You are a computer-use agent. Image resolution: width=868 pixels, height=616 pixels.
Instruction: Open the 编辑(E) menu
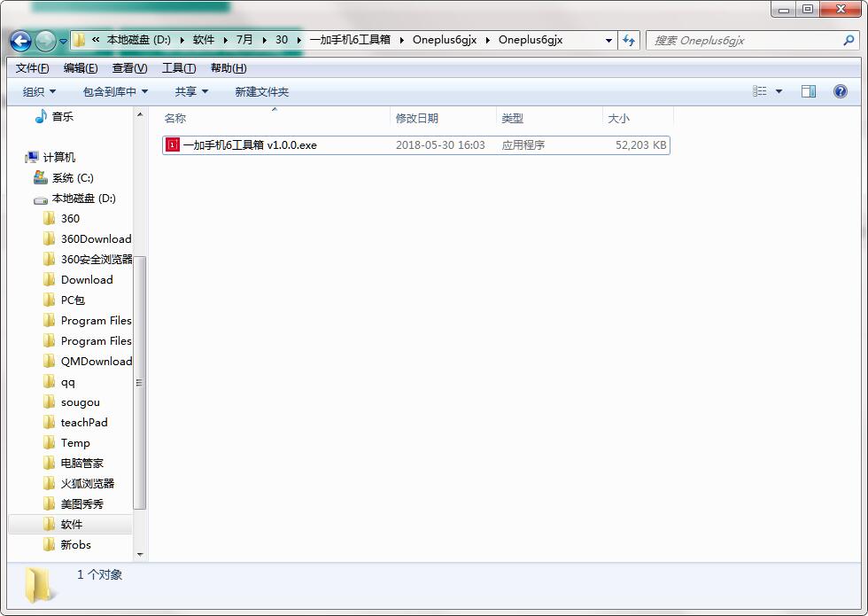81,68
